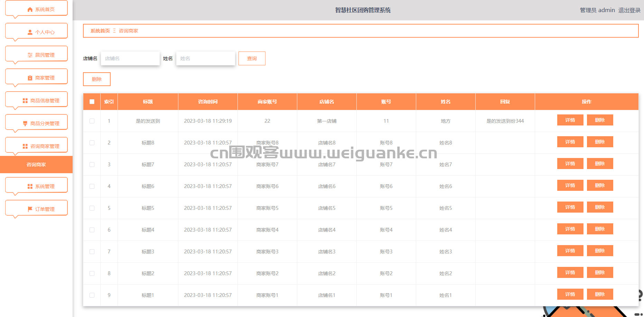The image size is (644, 317).
Task: Click the flag icon beside 订单管理
Action: (x=30, y=209)
